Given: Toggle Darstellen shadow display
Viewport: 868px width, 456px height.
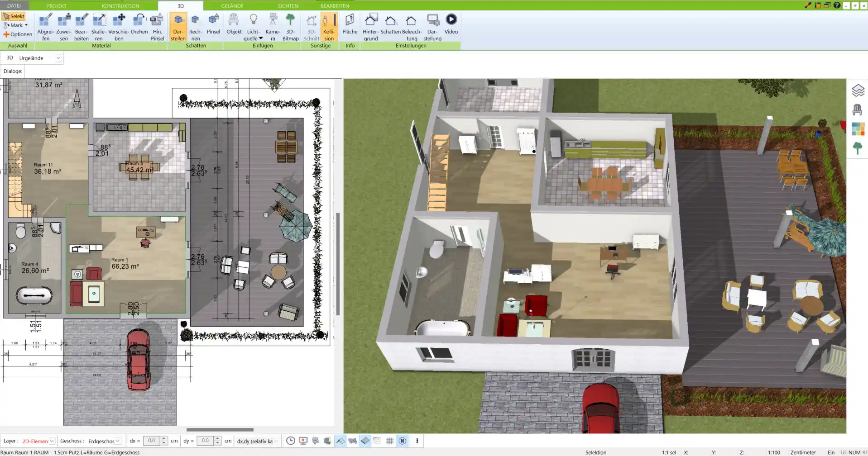Looking at the screenshot, I should click(x=178, y=27).
